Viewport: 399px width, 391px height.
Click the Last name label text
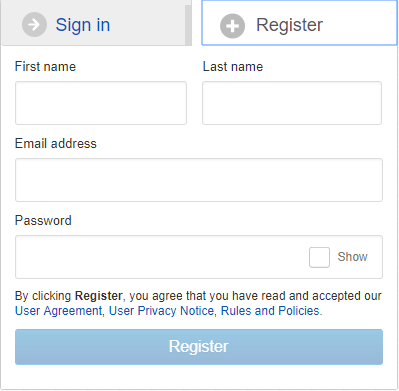pos(233,66)
